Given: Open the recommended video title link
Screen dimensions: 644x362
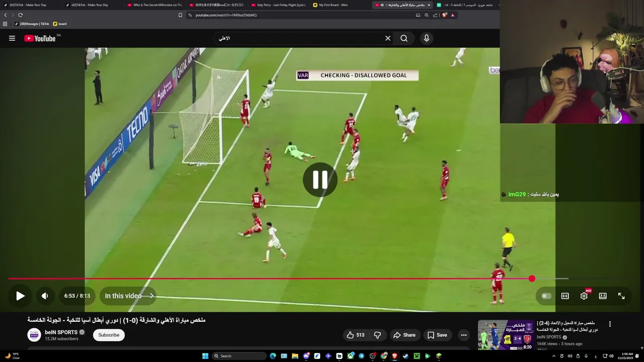Looking at the screenshot, I should pos(567,326).
